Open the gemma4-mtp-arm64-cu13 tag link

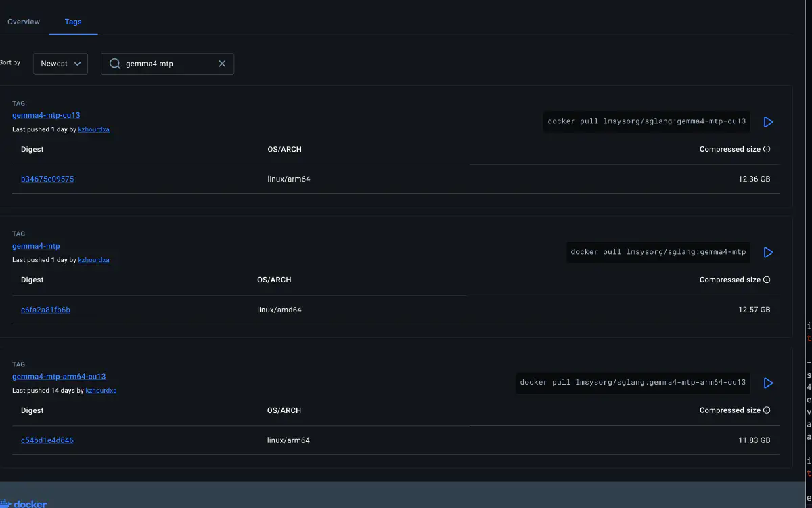click(59, 377)
